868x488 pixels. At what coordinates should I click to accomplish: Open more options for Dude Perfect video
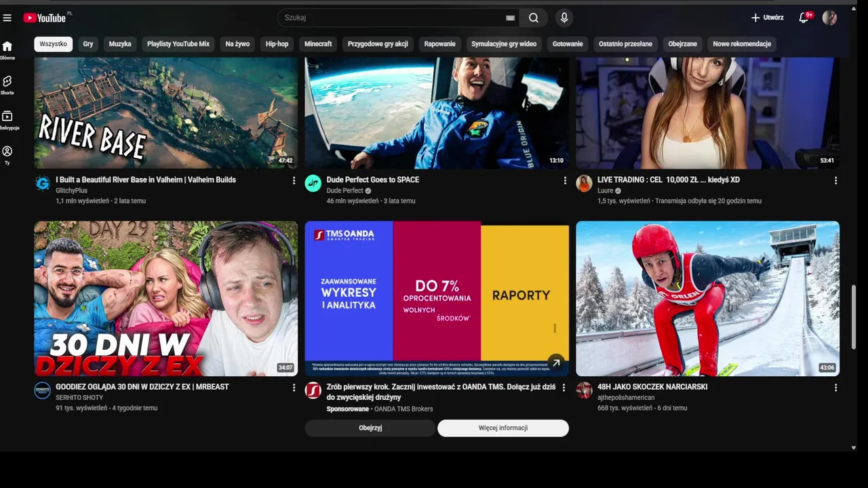565,180
